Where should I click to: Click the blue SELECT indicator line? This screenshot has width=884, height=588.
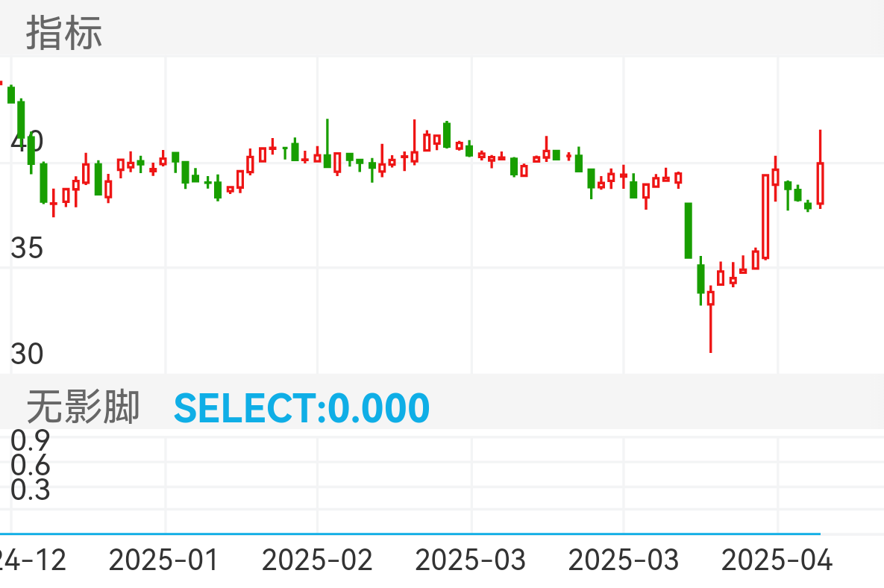tap(410, 534)
